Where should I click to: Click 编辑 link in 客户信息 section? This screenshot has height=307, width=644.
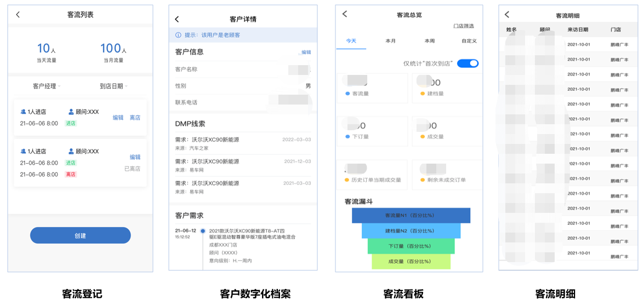coord(306,53)
